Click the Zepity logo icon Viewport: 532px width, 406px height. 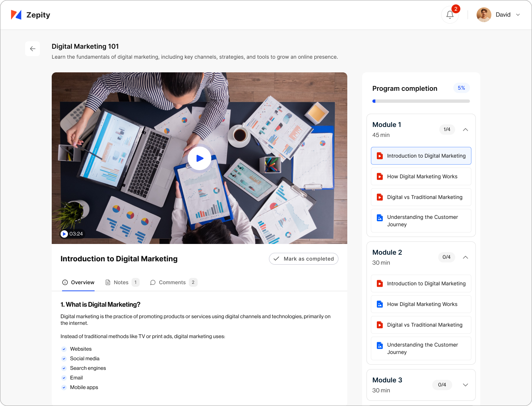[16, 15]
